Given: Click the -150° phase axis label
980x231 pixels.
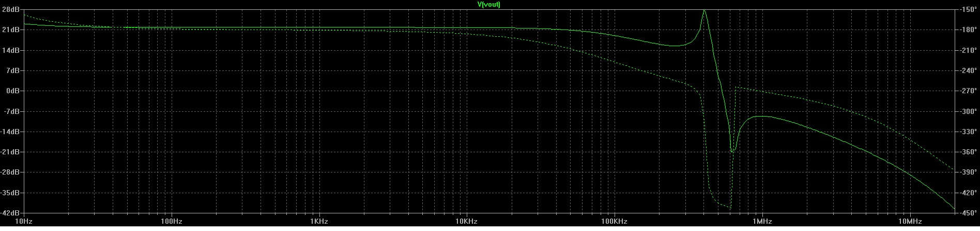Looking at the screenshot, I should [x=969, y=10].
